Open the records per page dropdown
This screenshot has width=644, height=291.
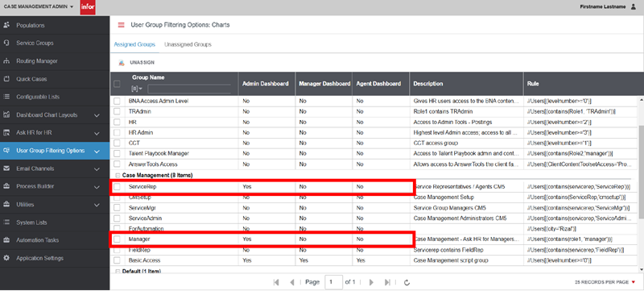click(605, 282)
